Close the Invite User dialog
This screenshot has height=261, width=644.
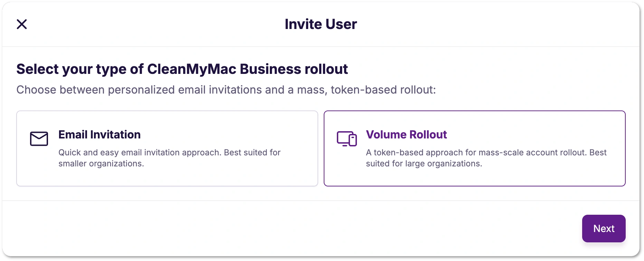coord(22,24)
